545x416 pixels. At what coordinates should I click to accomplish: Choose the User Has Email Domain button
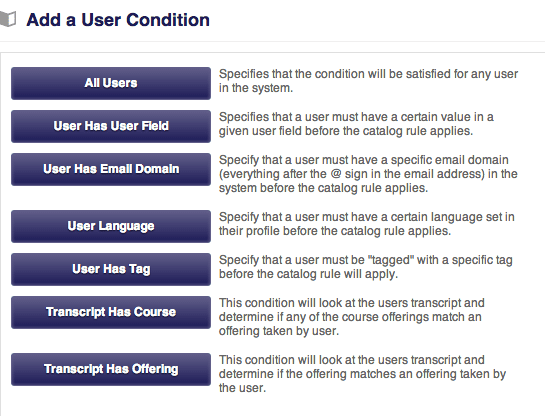[x=111, y=169]
